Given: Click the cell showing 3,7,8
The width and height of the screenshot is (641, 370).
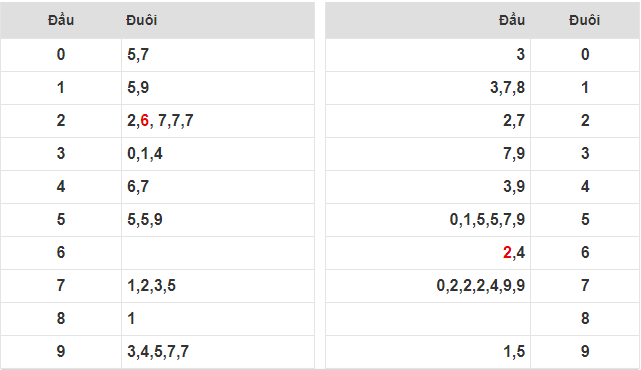Looking at the screenshot, I should pos(428,87).
